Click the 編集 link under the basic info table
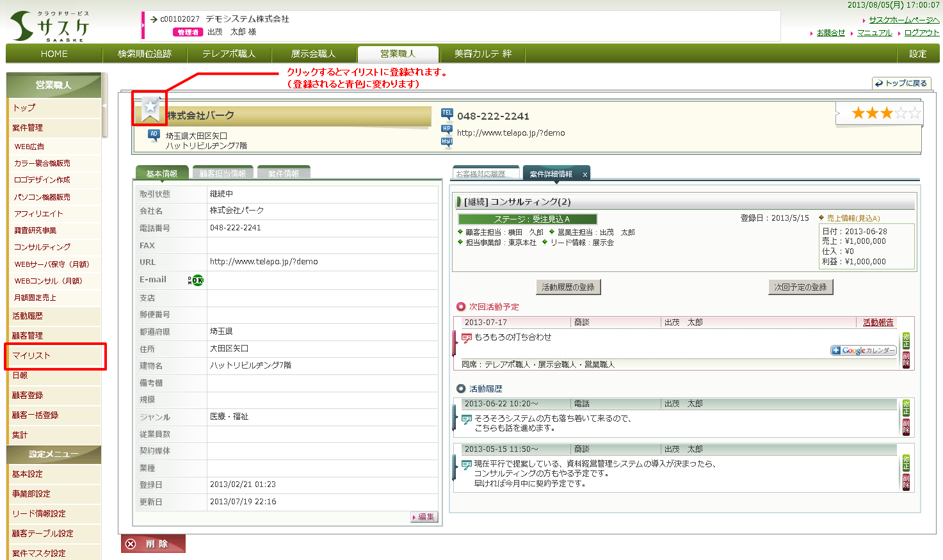The width and height of the screenshot is (943, 560). click(425, 517)
